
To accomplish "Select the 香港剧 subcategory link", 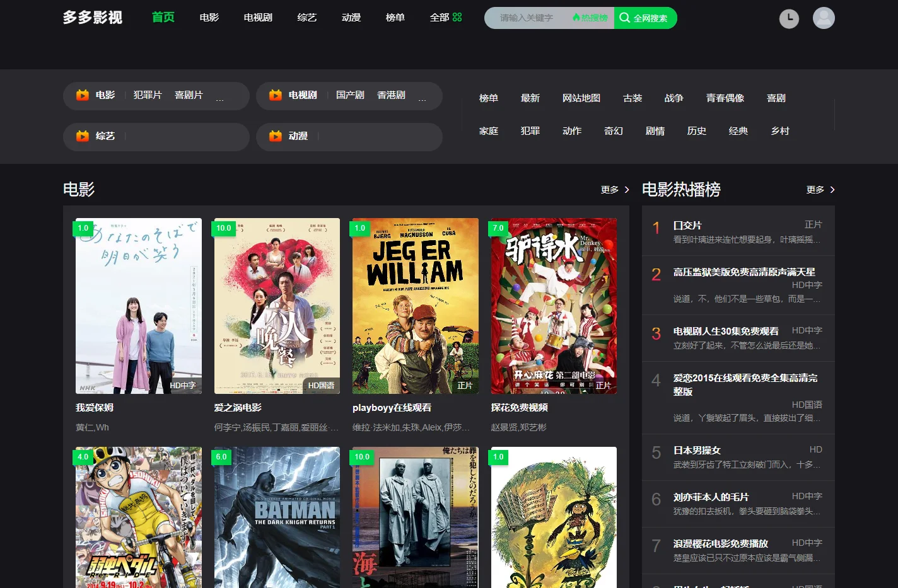I will point(391,95).
